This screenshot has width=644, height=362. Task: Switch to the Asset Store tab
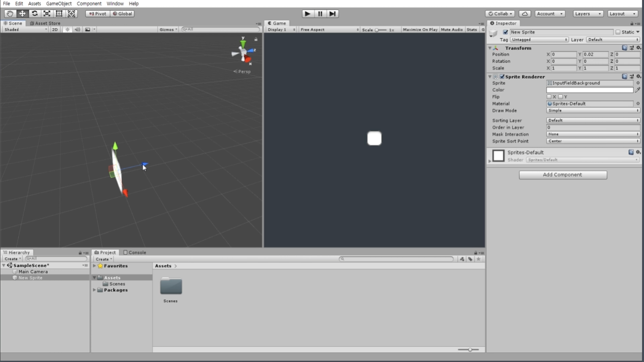pos(45,23)
